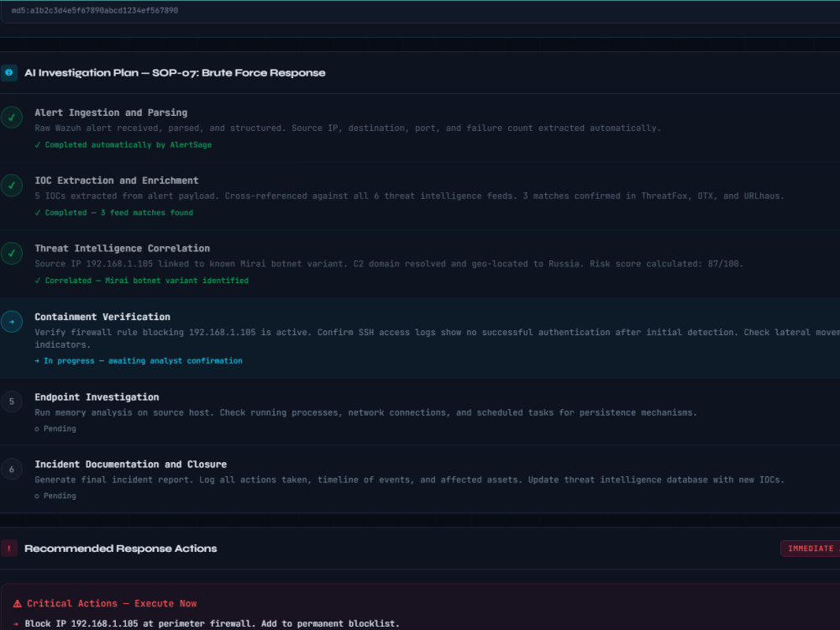Click the 'Generate final incident report' description
Screen dimensions: 840x630
point(409,480)
